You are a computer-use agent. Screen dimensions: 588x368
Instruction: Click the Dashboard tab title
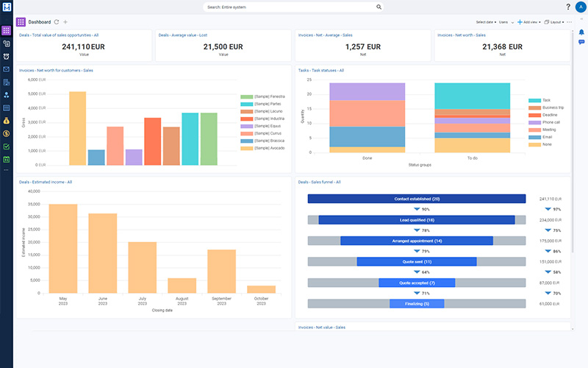[x=40, y=22]
